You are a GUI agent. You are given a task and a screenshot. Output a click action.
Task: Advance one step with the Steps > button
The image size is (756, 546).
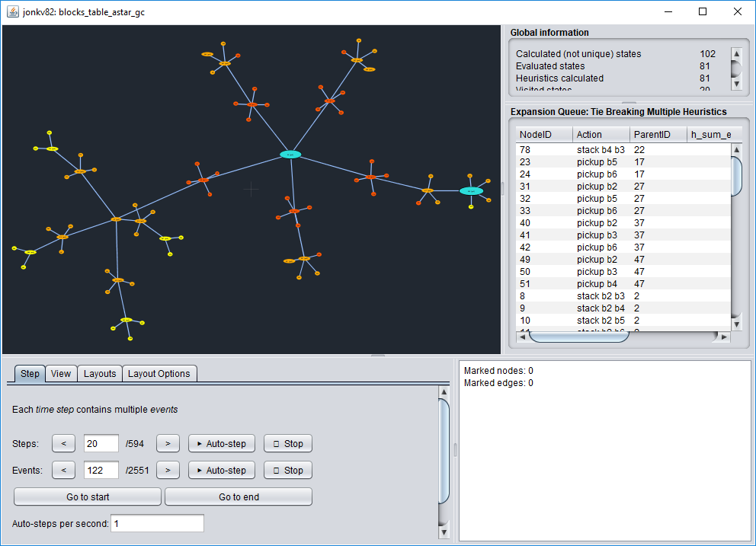(168, 443)
